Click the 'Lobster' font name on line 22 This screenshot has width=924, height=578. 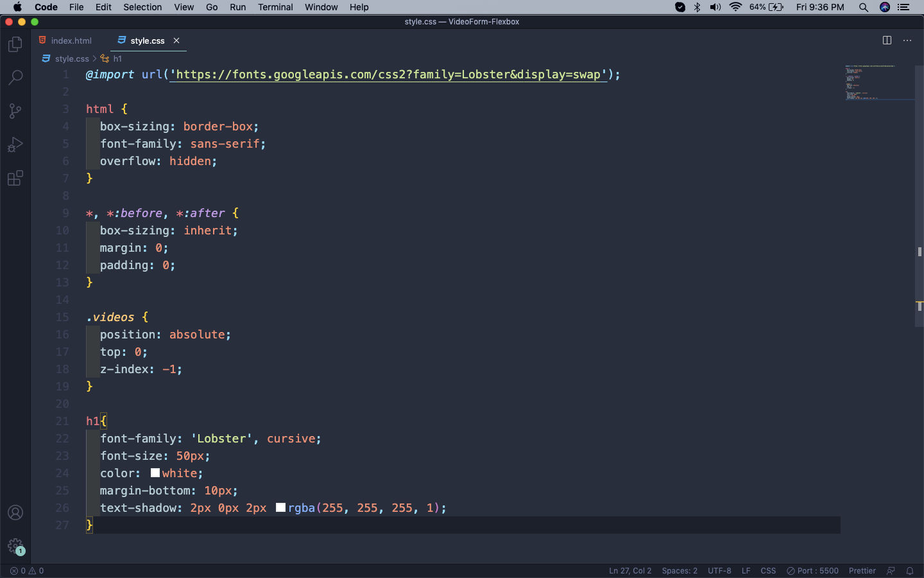tap(221, 439)
